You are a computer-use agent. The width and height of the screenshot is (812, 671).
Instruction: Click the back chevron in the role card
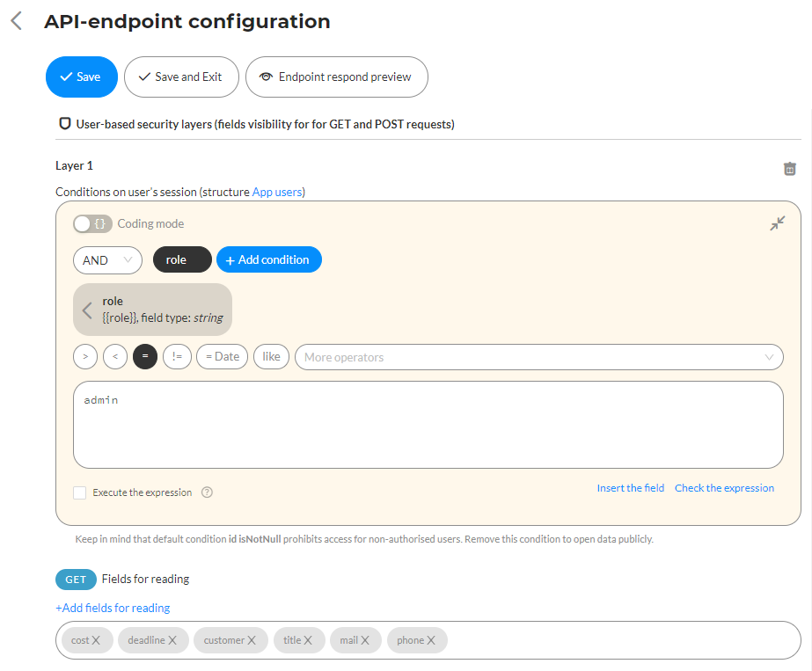click(x=87, y=310)
